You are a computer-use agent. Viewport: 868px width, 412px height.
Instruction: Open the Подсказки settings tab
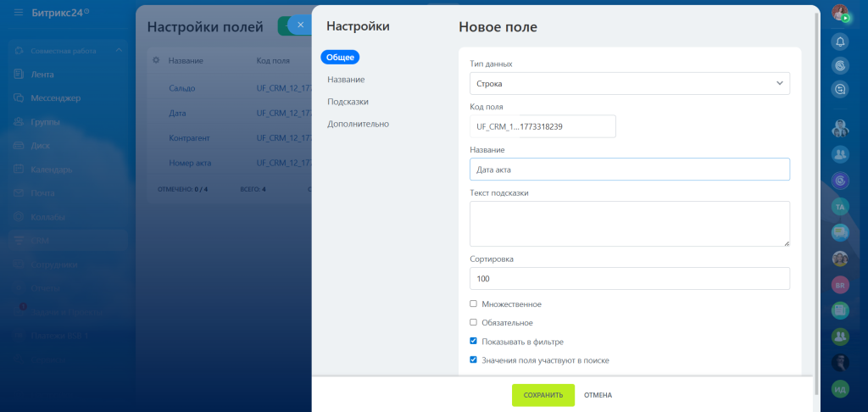coord(348,102)
